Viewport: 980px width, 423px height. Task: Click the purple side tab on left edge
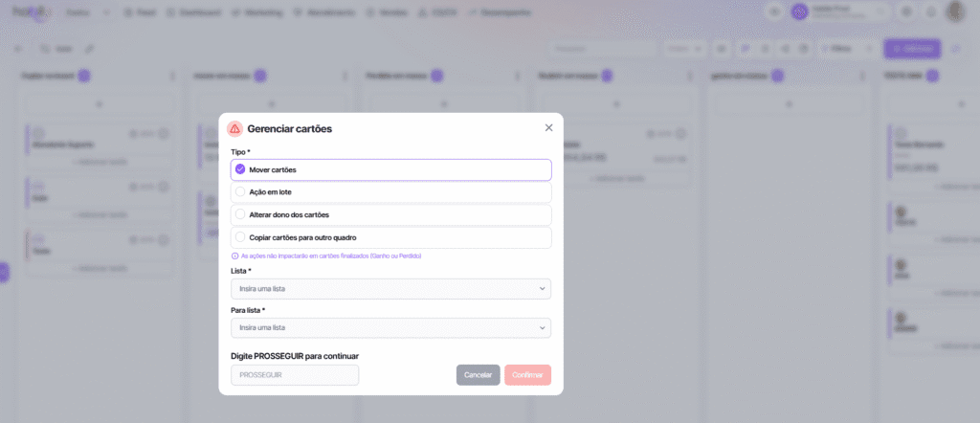pyautogui.click(x=4, y=272)
